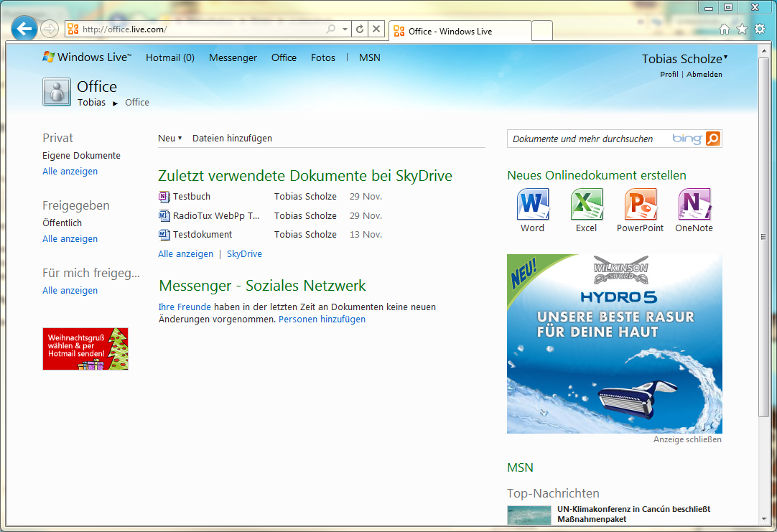
Task: Click the search magnifier in address bar
Action: coord(330,29)
